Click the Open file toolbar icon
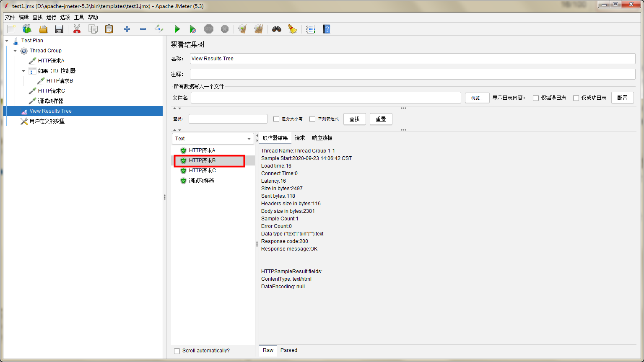This screenshot has width=644, height=362. [x=43, y=29]
